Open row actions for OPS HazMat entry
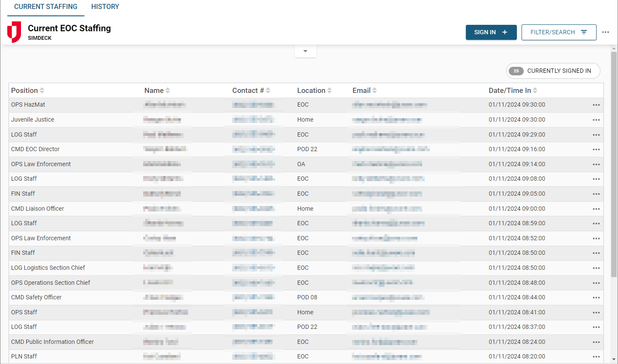The image size is (618, 364). 596,105
